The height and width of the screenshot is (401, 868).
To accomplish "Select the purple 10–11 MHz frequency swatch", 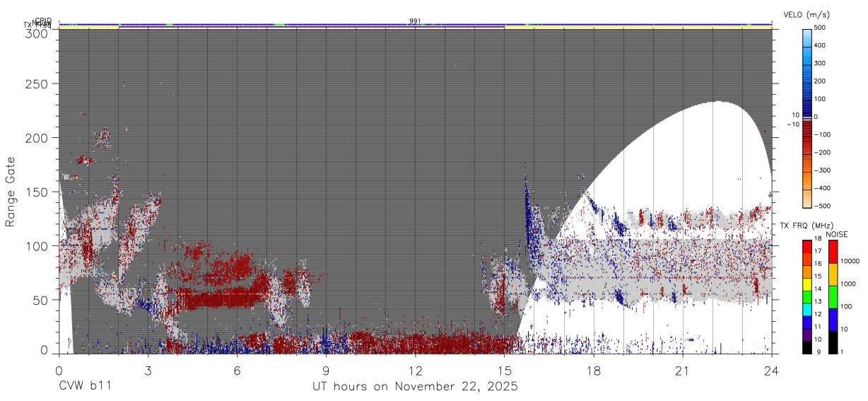I will [x=807, y=335].
